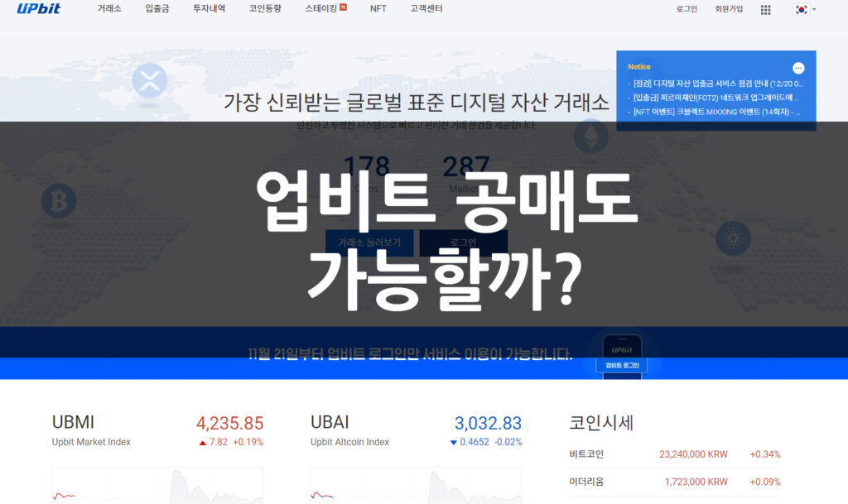Image resolution: width=848 pixels, height=504 pixels.
Task: Click the 1,723,000 KRW price
Action: pyautogui.click(x=696, y=482)
